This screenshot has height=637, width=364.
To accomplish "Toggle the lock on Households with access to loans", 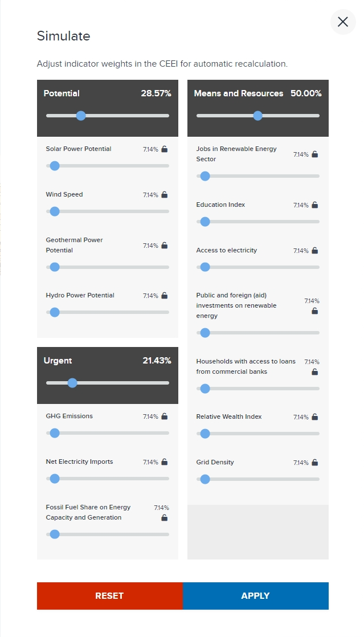I will 314,371.
